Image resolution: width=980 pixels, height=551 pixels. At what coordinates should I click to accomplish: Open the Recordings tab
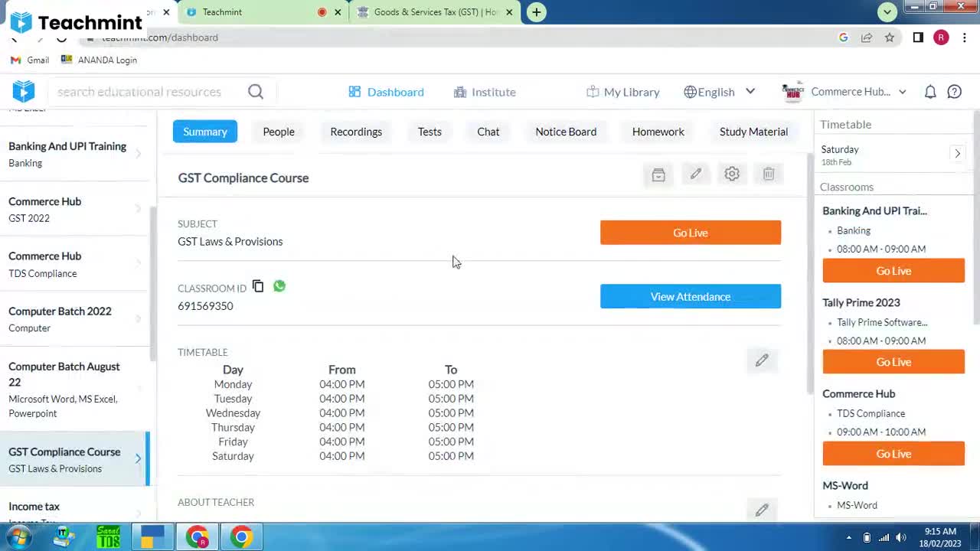(x=356, y=132)
